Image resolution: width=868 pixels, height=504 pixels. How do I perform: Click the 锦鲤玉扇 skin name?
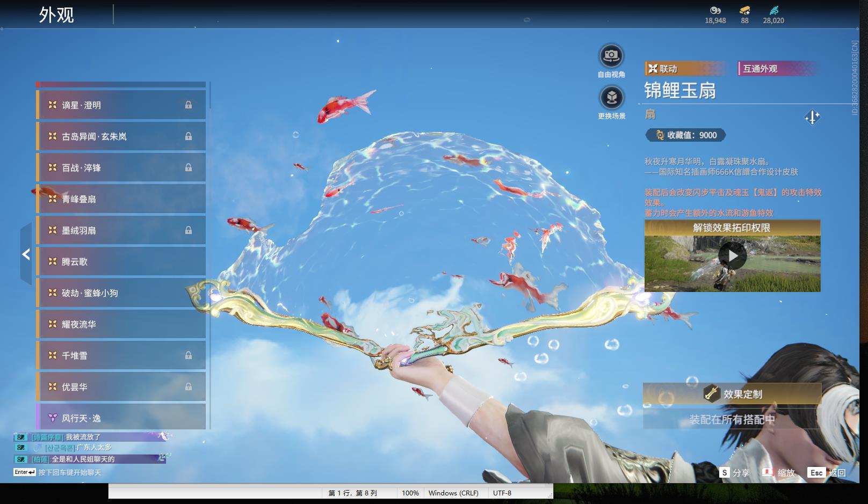tap(680, 91)
